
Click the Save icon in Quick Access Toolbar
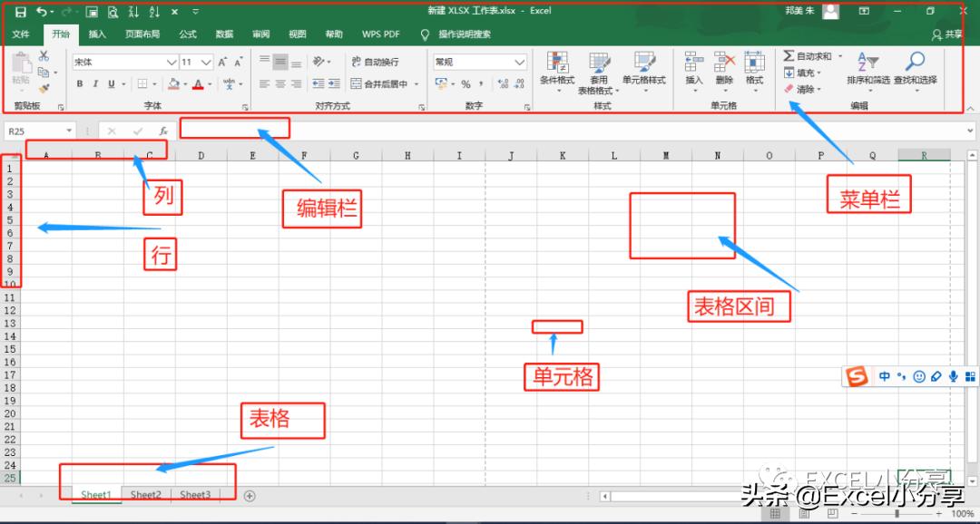(x=20, y=10)
